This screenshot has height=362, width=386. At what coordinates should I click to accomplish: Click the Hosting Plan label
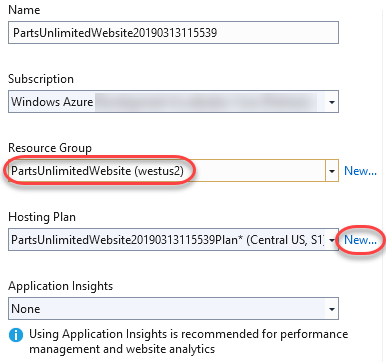pos(42,217)
